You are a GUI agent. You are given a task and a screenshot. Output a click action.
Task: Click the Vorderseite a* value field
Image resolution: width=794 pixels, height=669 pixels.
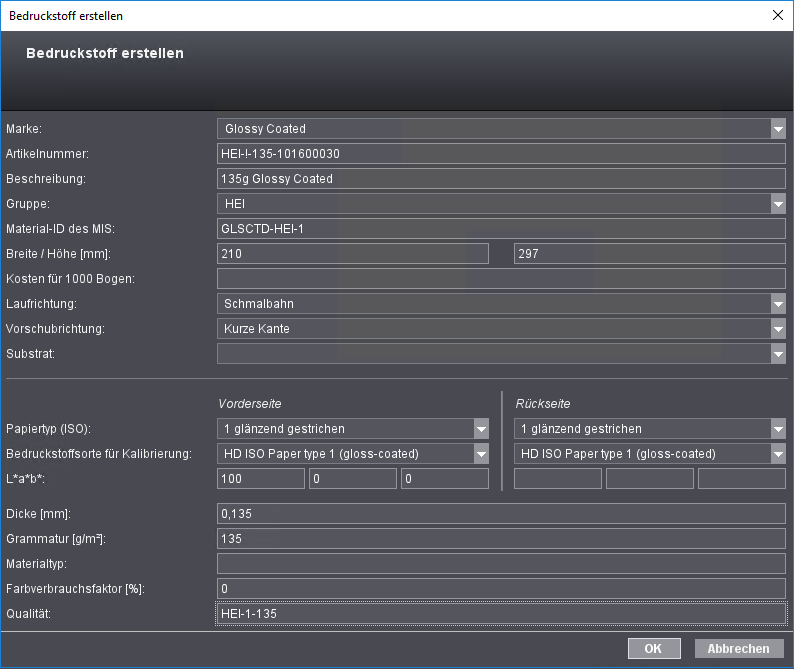pos(353,479)
